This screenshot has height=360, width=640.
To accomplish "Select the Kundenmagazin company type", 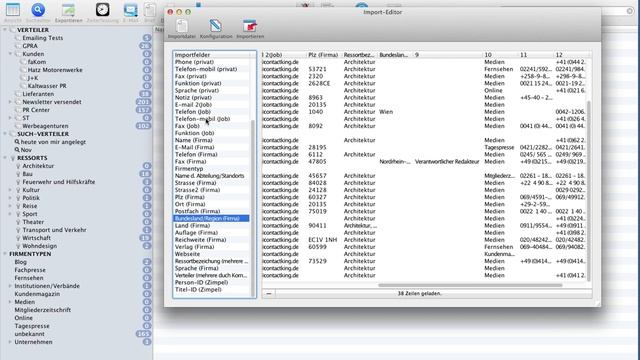I will (x=37, y=294).
